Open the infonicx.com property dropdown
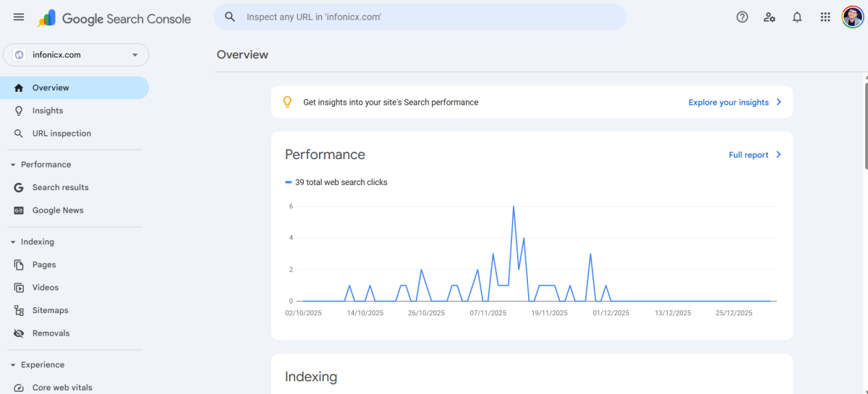This screenshot has height=394, width=868. 76,55
